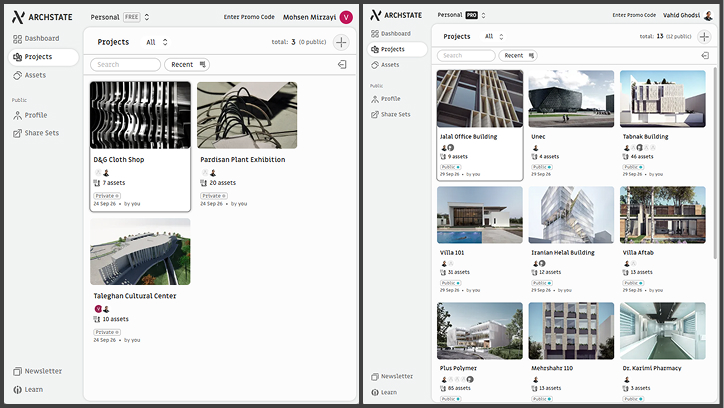Screen dimensions: 724x408
Task: Click Private badge on D&G Cloth Shop
Action: click(107, 196)
